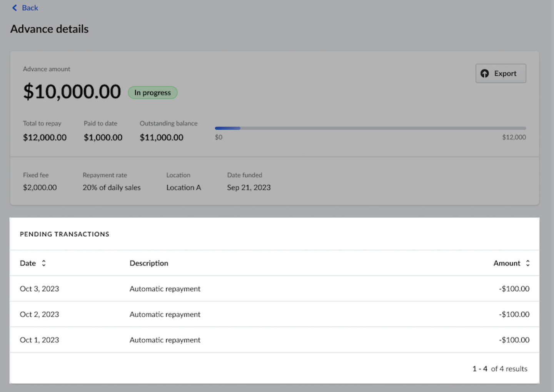554x392 pixels.
Task: Click the upload icon inside the Export button
Action: tap(485, 73)
